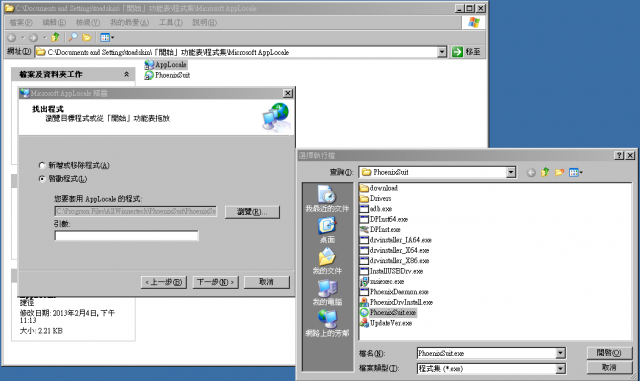Select DPInst.exe in the file list
The image size is (640, 381).
[x=380, y=229]
